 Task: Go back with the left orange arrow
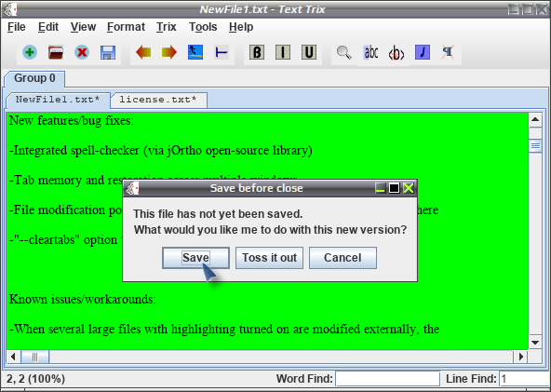(x=143, y=52)
